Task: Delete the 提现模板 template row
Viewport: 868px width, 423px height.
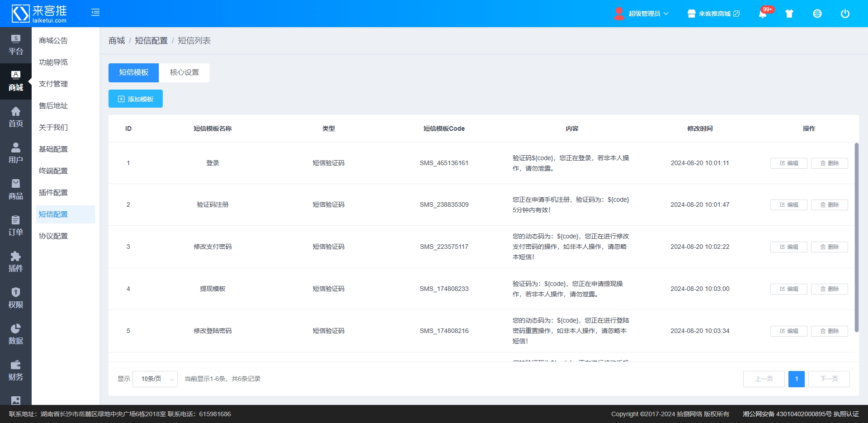Action: click(x=829, y=289)
